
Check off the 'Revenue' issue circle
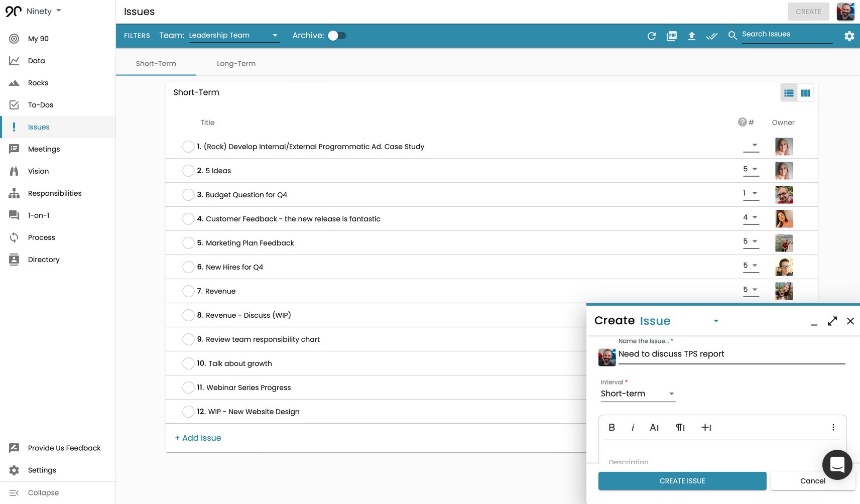coord(188,291)
